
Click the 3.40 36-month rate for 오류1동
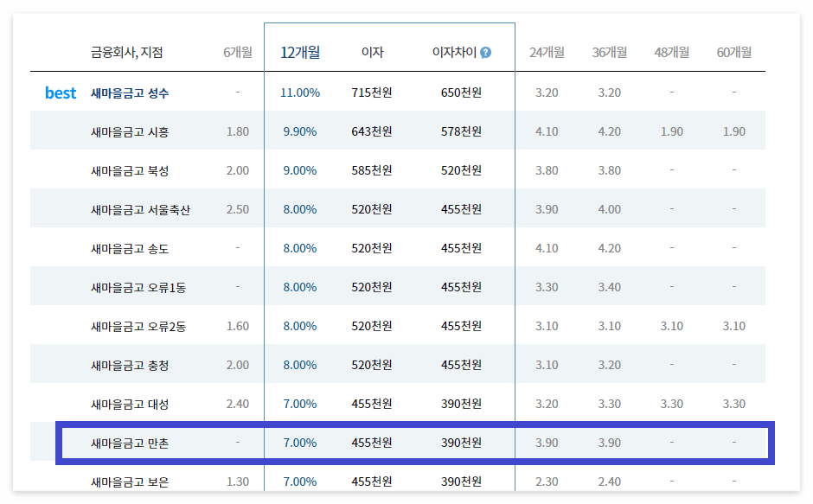(609, 287)
